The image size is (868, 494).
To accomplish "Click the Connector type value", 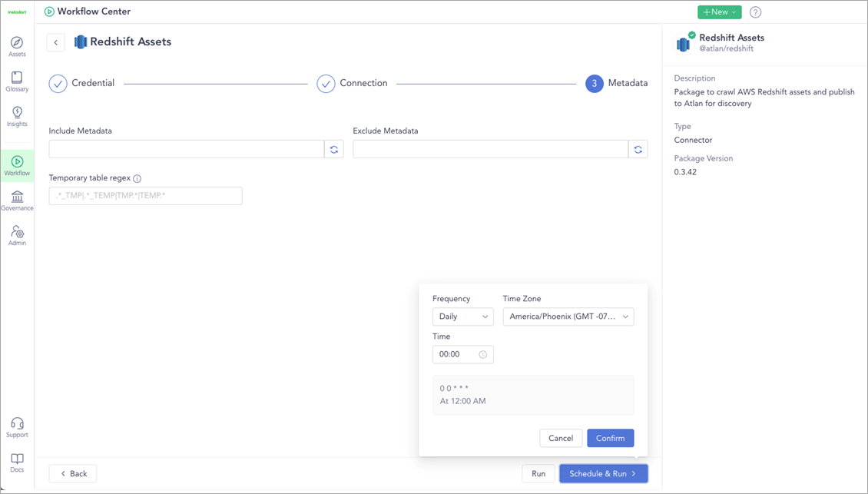I will pos(693,140).
